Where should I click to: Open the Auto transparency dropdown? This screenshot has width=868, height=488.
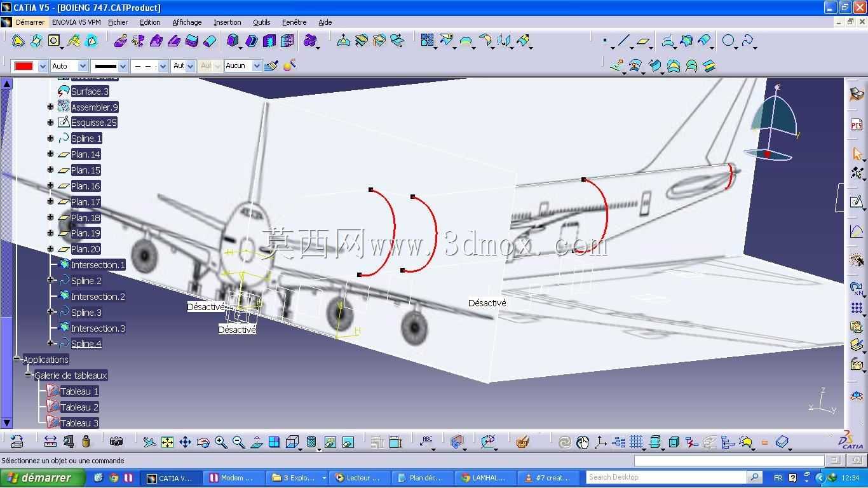click(83, 66)
